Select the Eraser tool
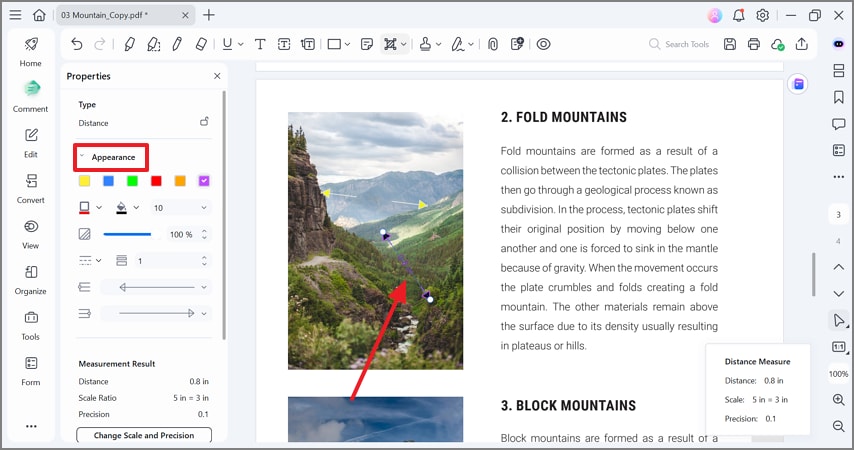The height and width of the screenshot is (450, 854). [201, 44]
